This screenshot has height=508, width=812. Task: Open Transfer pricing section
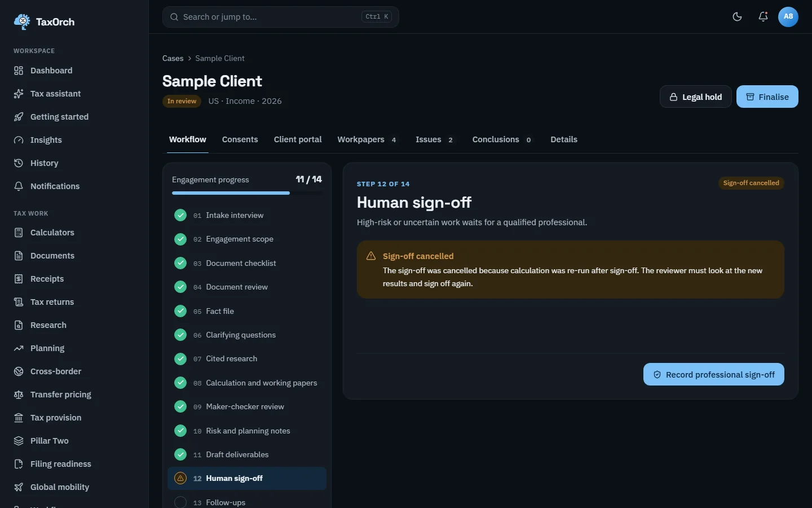pos(74,395)
